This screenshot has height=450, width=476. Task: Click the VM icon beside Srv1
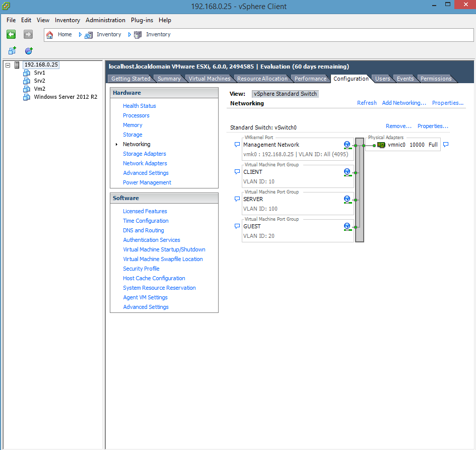tap(27, 73)
